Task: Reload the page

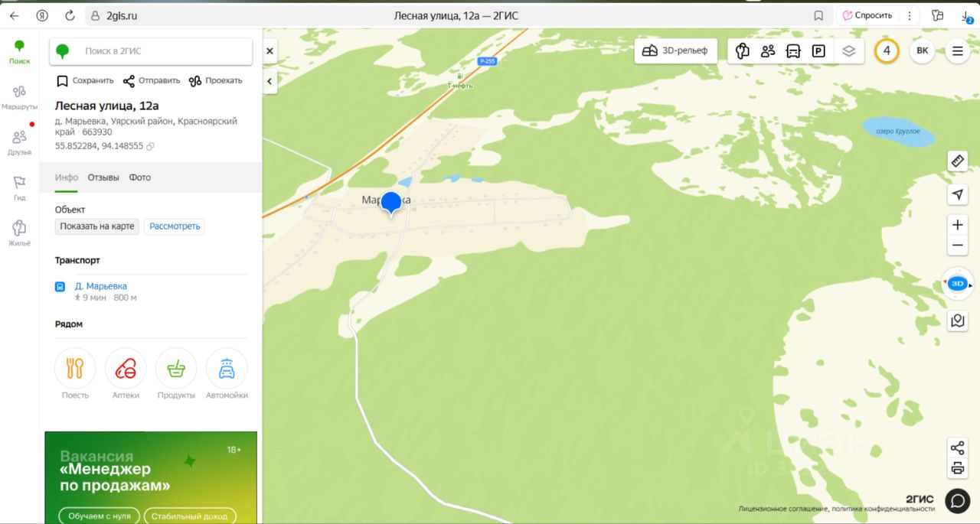Action: (x=70, y=15)
